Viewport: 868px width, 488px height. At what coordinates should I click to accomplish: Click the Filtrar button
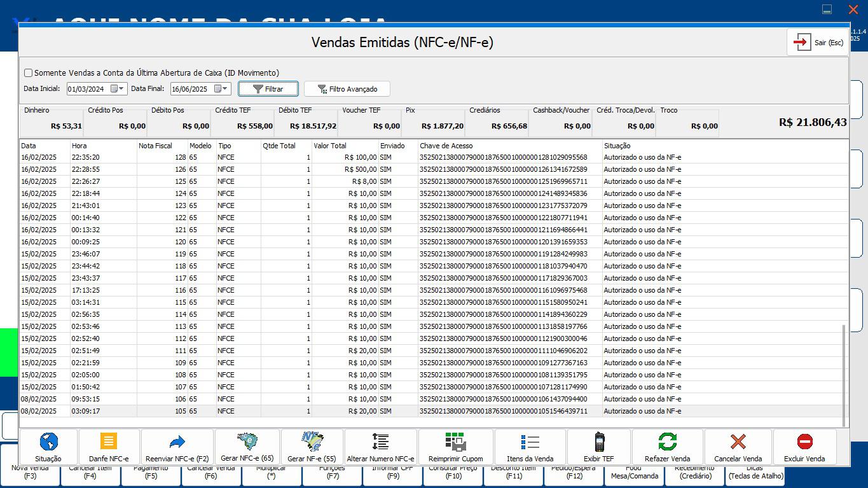coord(268,89)
